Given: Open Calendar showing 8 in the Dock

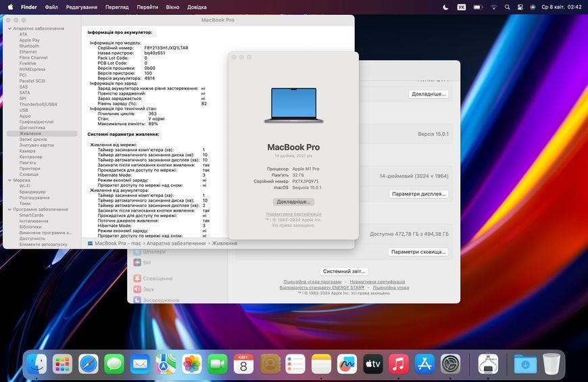Looking at the screenshot, I should click(243, 364).
